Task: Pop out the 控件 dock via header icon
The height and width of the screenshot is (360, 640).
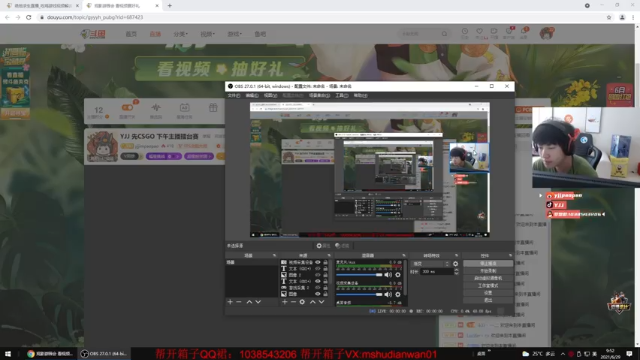Action: 510,256
